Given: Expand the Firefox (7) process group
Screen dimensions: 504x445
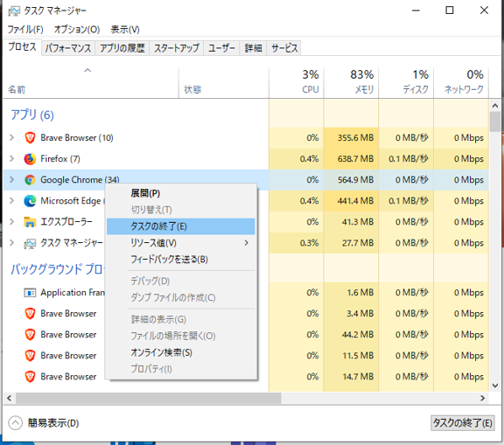Looking at the screenshot, I should 12,158.
